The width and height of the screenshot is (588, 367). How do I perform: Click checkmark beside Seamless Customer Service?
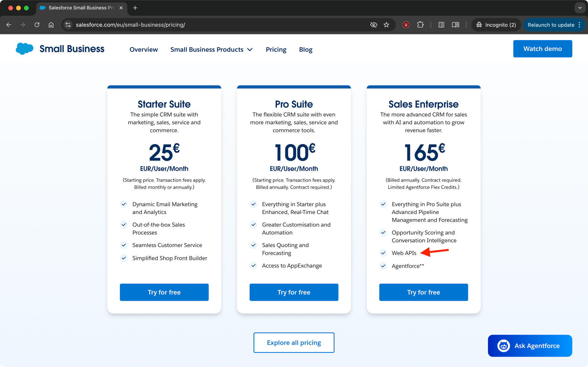124,245
